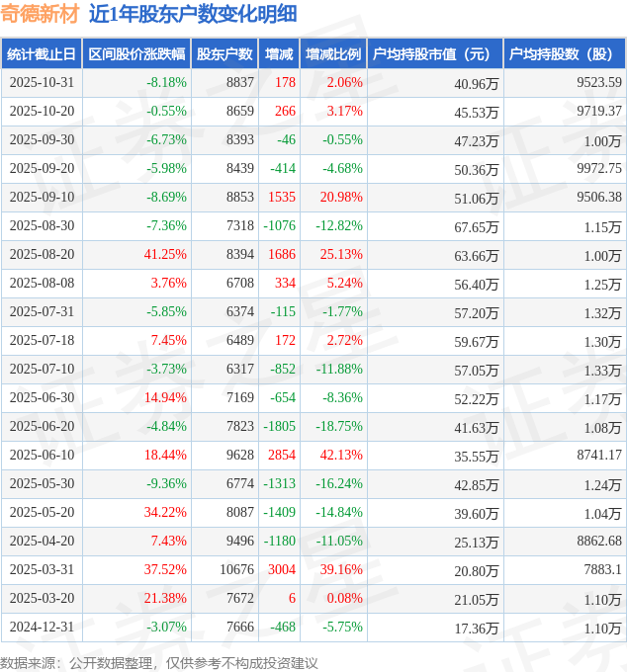Select the 区间股价涨跌幅 column header
Image resolution: width=627 pixels, height=672 pixels.
(135, 54)
